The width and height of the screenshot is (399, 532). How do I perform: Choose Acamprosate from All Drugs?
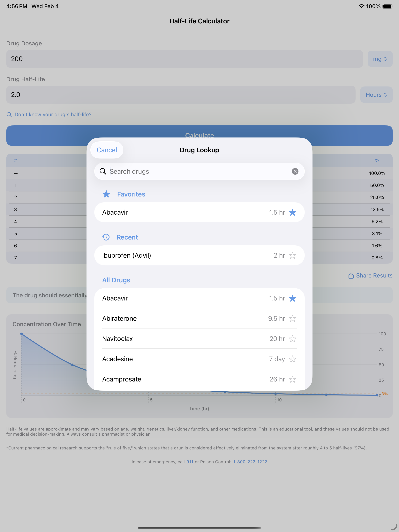click(x=199, y=379)
